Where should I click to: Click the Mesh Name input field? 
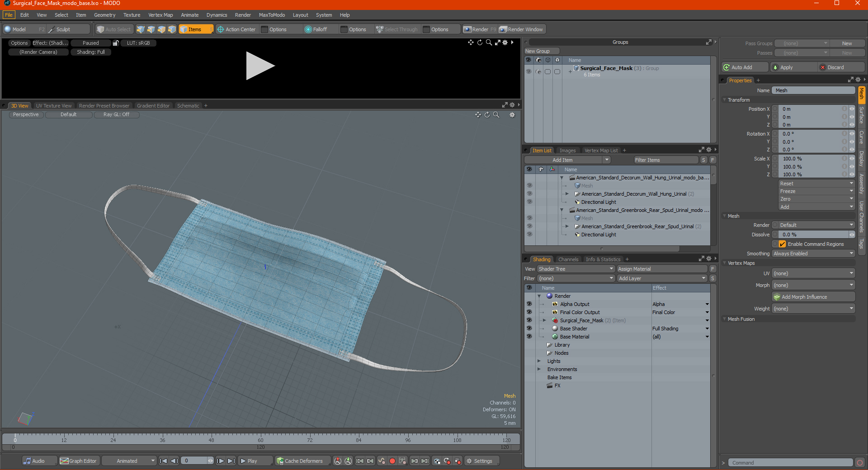point(813,90)
